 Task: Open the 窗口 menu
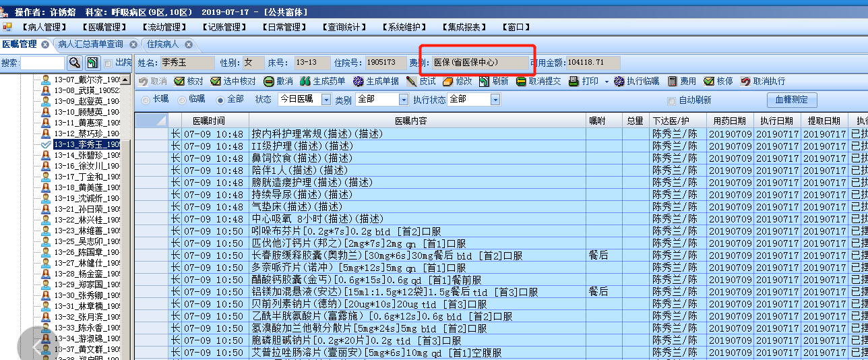point(516,27)
